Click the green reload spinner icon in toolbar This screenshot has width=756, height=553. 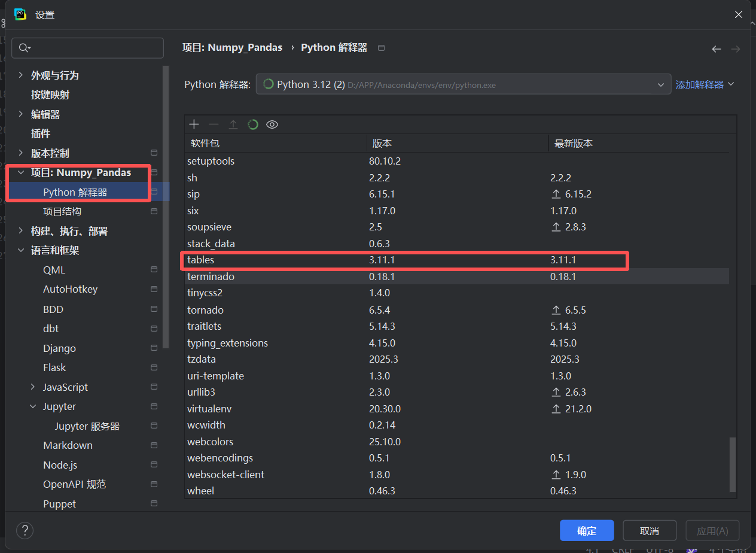coord(253,124)
